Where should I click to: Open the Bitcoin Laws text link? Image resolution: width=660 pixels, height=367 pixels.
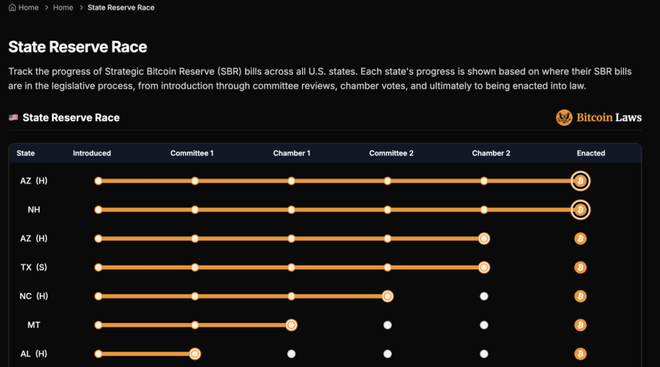609,117
